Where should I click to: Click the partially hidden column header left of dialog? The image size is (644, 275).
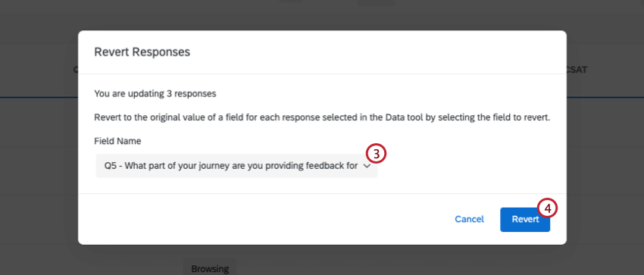(x=76, y=70)
